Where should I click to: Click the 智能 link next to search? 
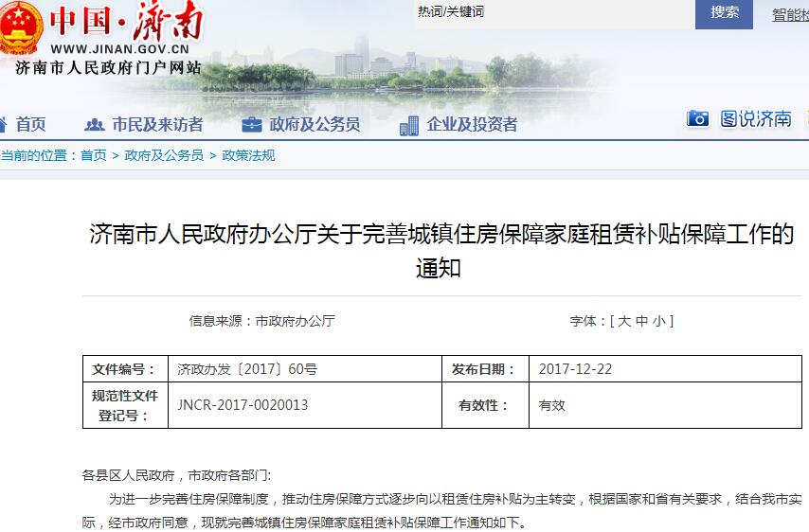pos(790,14)
